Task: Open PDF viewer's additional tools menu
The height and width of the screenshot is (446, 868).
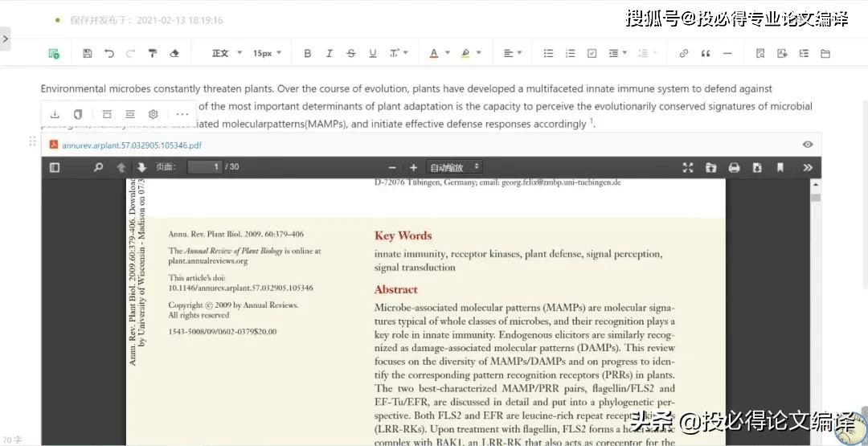Action: tap(807, 167)
